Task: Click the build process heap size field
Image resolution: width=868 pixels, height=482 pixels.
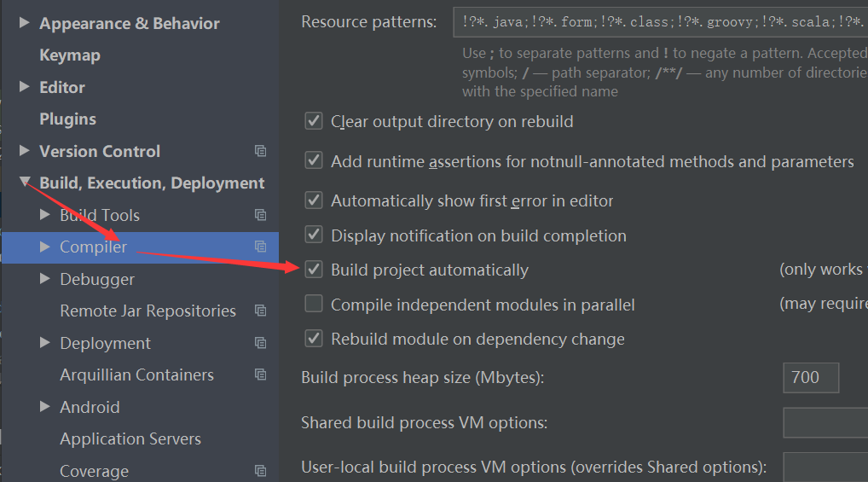Action: pyautogui.click(x=811, y=378)
